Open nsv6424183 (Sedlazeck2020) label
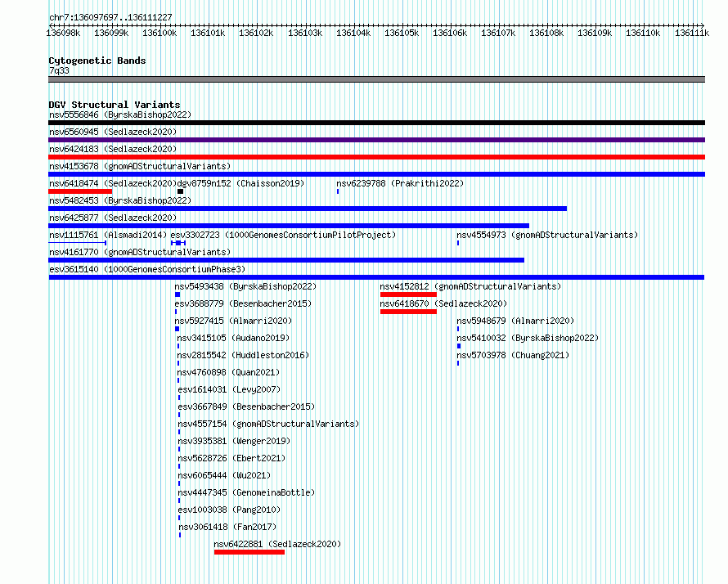The width and height of the screenshot is (728, 584). click(x=113, y=149)
